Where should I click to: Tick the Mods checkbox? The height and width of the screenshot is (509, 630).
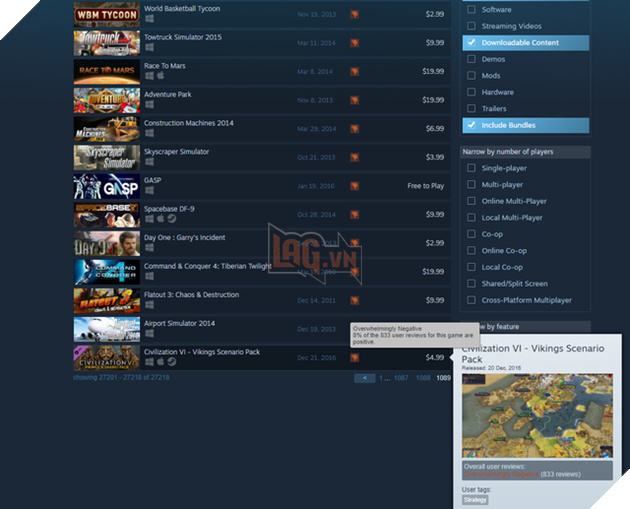click(471, 75)
